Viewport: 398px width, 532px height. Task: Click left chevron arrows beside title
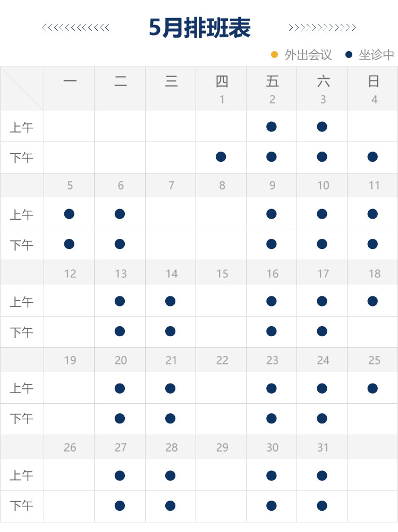click(76, 28)
